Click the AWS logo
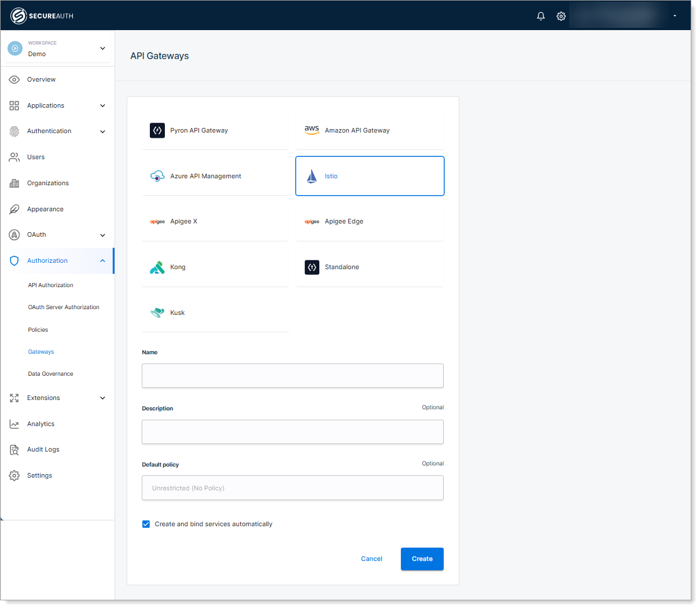The width and height of the screenshot is (700, 609). click(x=312, y=130)
